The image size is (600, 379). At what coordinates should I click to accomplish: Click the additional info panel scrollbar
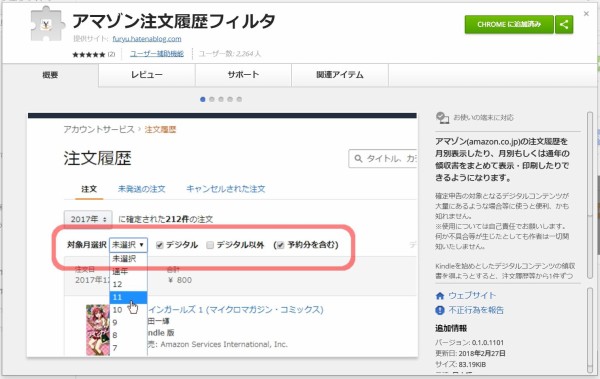(x=590, y=329)
